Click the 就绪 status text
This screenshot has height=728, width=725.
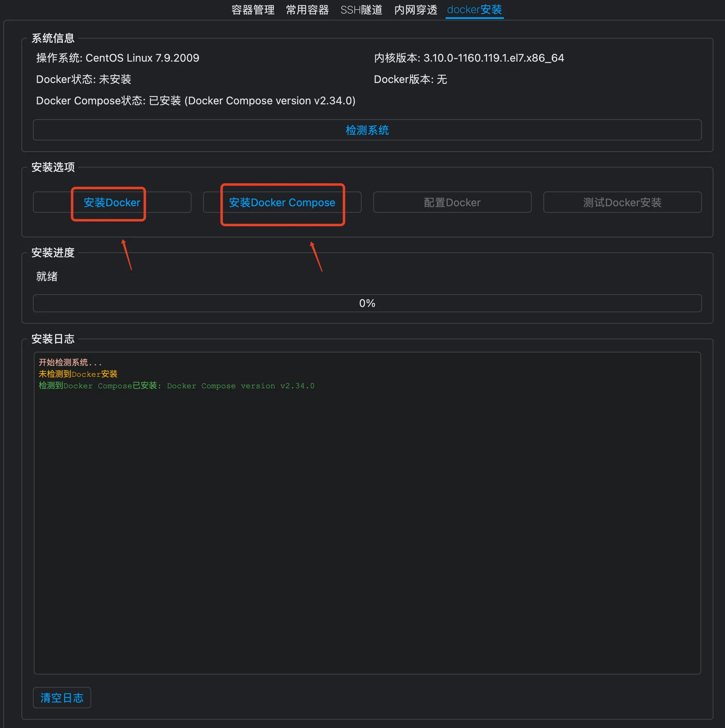[x=47, y=276]
